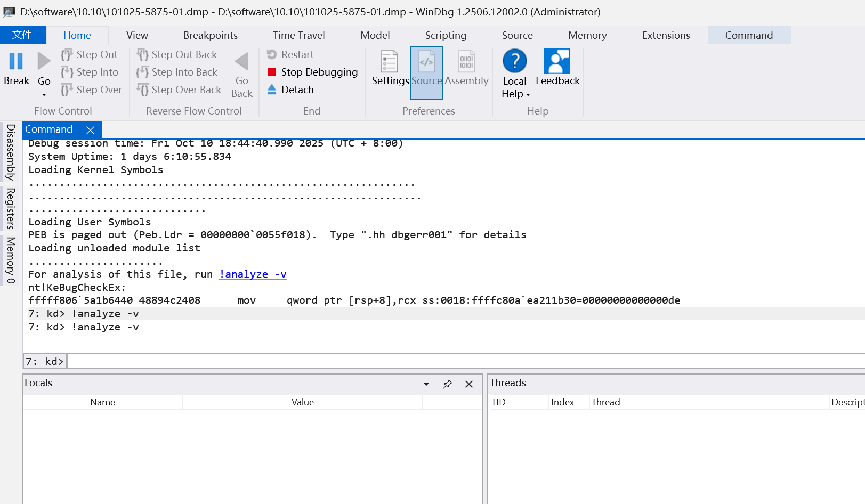This screenshot has height=504, width=865.
Task: Click the 'nt!KeBugCheckEx:' output line
Action: pos(77,288)
